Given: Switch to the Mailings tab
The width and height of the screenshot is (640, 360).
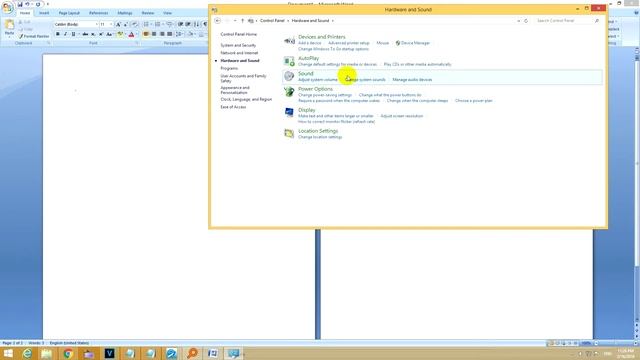Looking at the screenshot, I should tap(125, 13).
